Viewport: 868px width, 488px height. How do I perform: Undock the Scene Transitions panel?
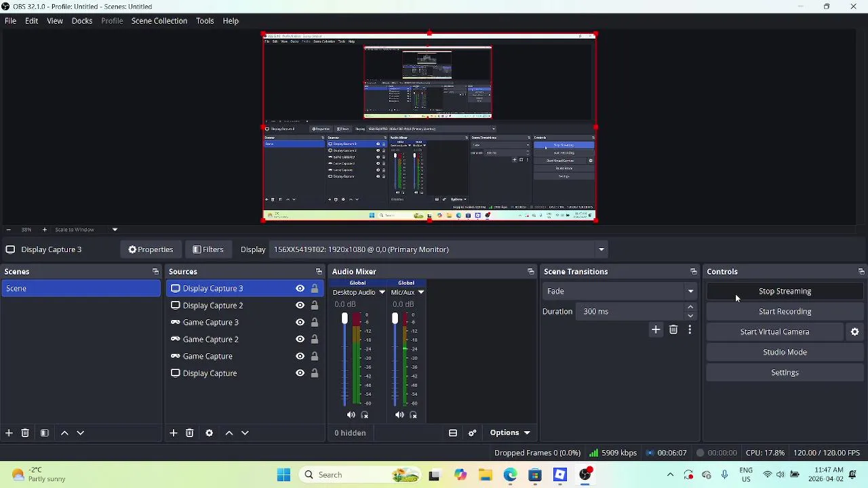click(694, 272)
